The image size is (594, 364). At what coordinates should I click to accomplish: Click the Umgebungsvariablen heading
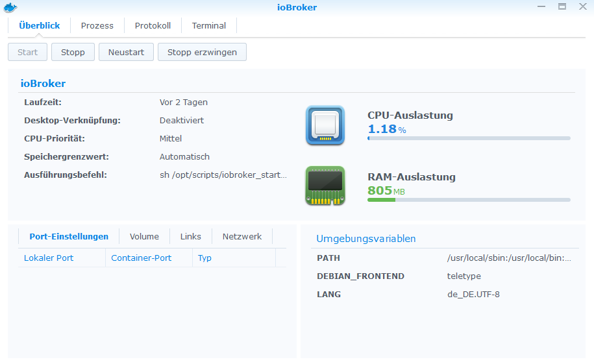(x=366, y=239)
